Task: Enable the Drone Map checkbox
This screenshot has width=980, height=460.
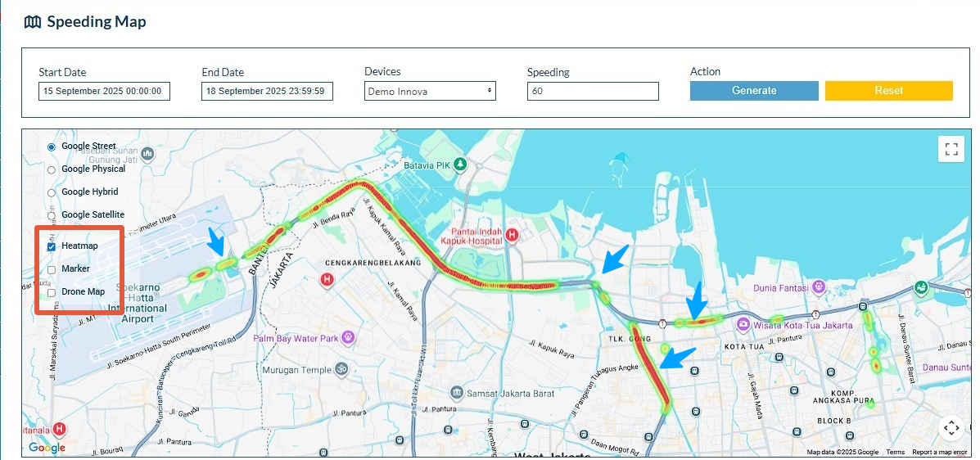Action: [x=52, y=292]
